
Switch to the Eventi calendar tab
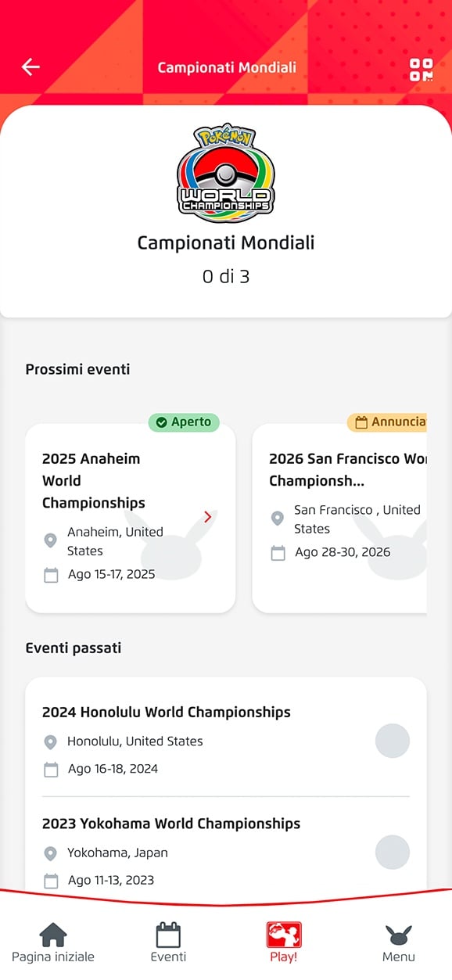(x=168, y=935)
